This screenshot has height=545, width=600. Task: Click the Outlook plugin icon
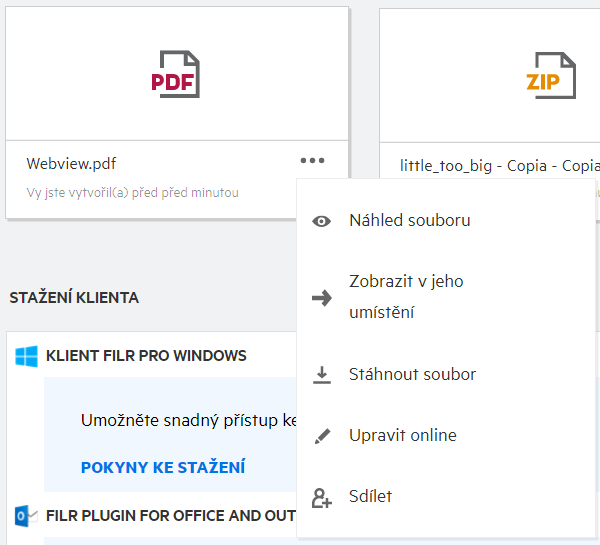(26, 516)
